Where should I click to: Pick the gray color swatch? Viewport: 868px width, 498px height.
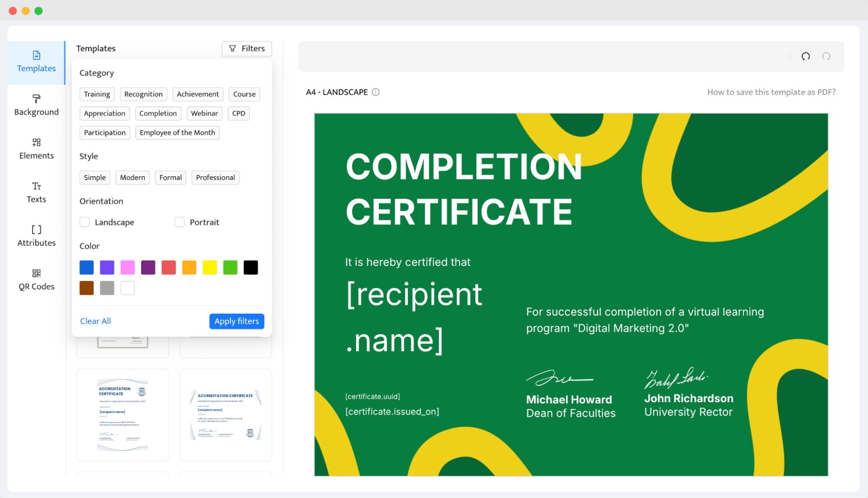pos(107,288)
